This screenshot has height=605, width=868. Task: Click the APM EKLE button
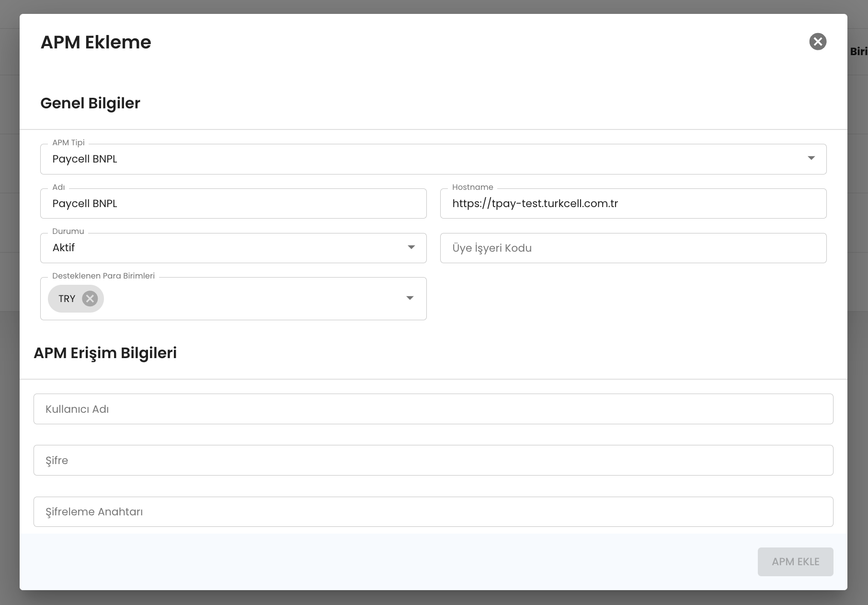[795, 562]
